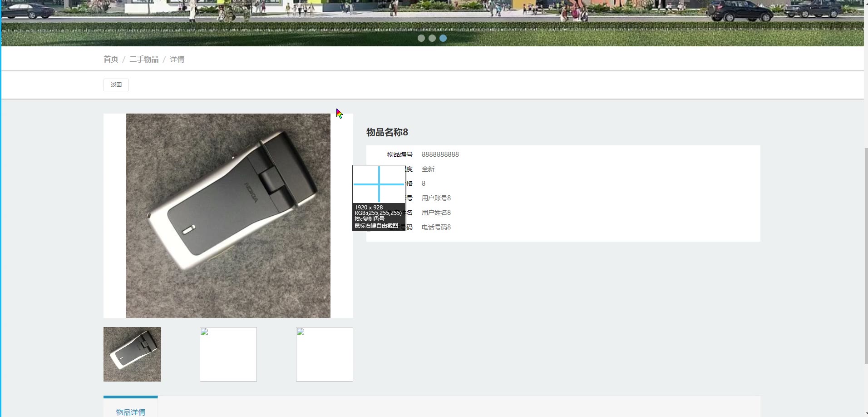This screenshot has height=417, width=868.
Task: Click the 用户账号8 value
Action: pyautogui.click(x=436, y=198)
